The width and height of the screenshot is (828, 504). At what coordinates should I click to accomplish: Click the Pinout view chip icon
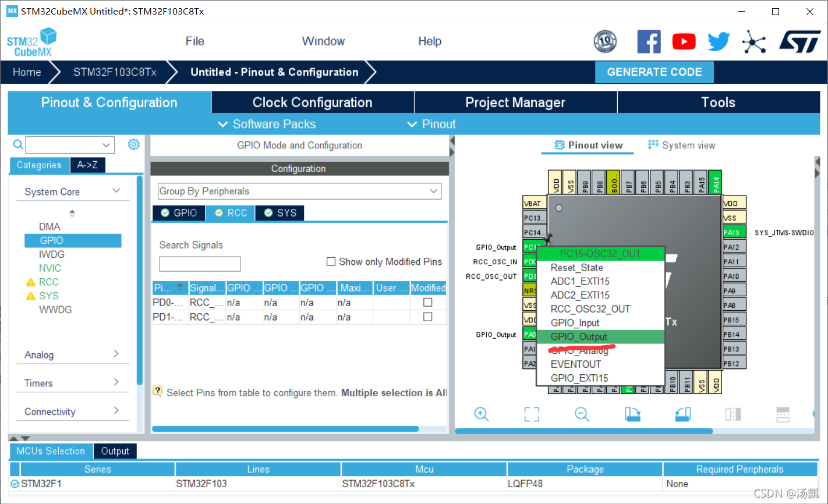(x=559, y=145)
